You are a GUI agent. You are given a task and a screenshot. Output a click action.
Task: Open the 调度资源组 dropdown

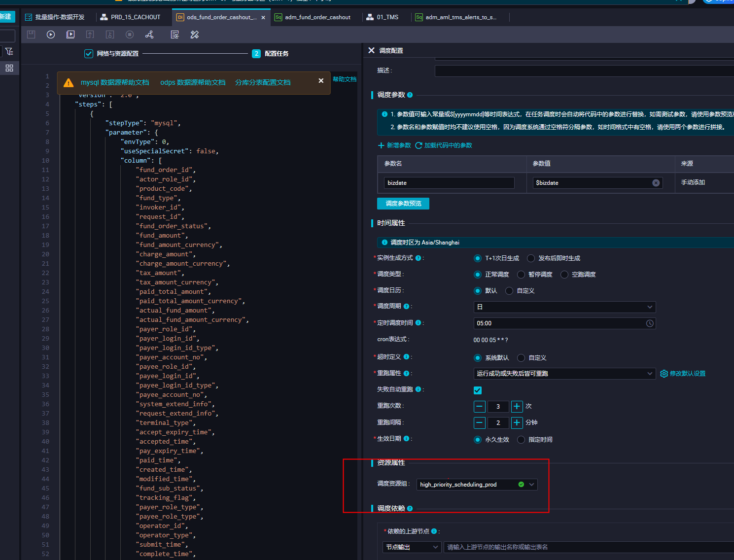pyautogui.click(x=477, y=485)
